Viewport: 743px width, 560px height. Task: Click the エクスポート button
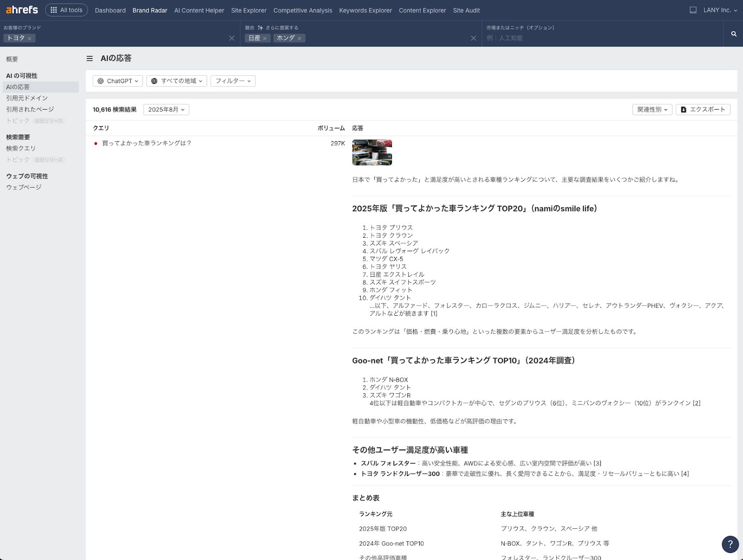703,110
